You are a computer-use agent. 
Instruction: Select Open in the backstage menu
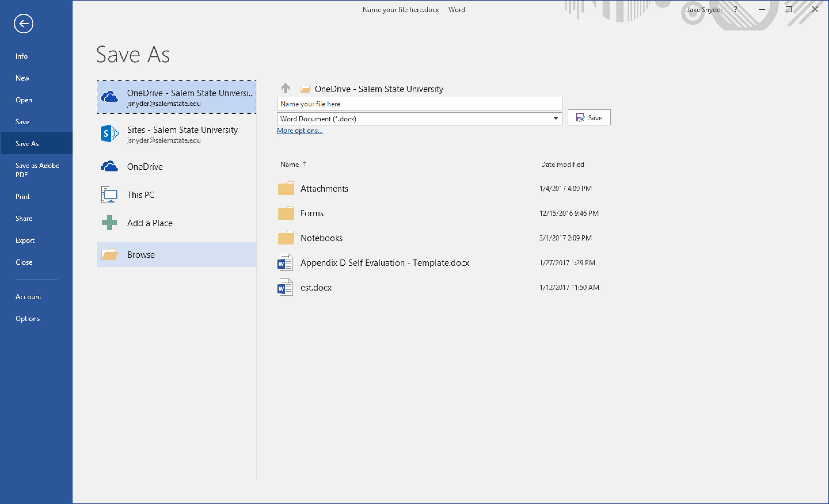[x=24, y=100]
